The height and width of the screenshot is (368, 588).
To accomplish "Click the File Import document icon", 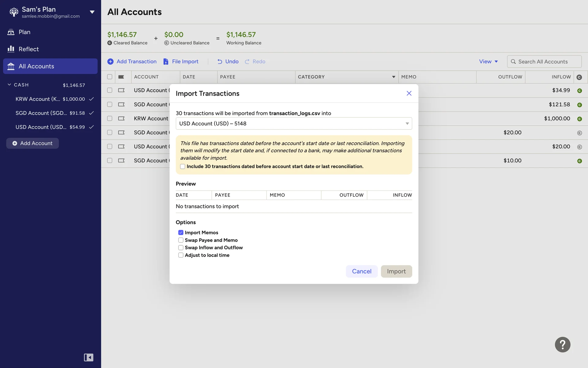I will 166,62.
